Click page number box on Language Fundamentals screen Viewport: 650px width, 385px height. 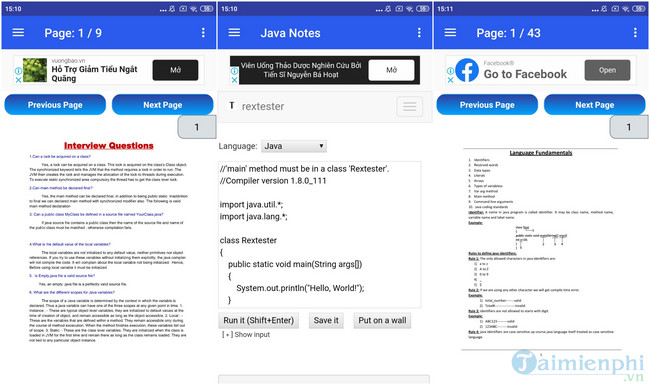[x=629, y=127]
